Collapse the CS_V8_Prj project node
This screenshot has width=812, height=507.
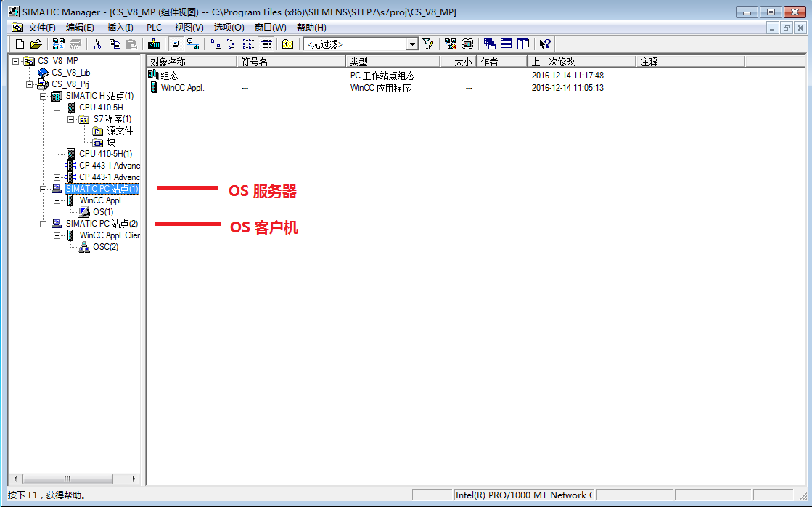click(30, 84)
